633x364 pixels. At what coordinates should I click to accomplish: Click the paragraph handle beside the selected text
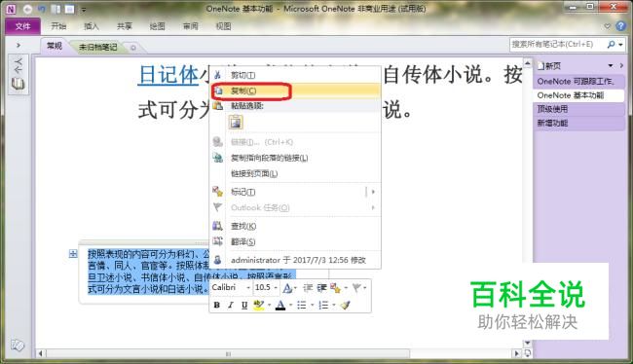[x=73, y=253]
